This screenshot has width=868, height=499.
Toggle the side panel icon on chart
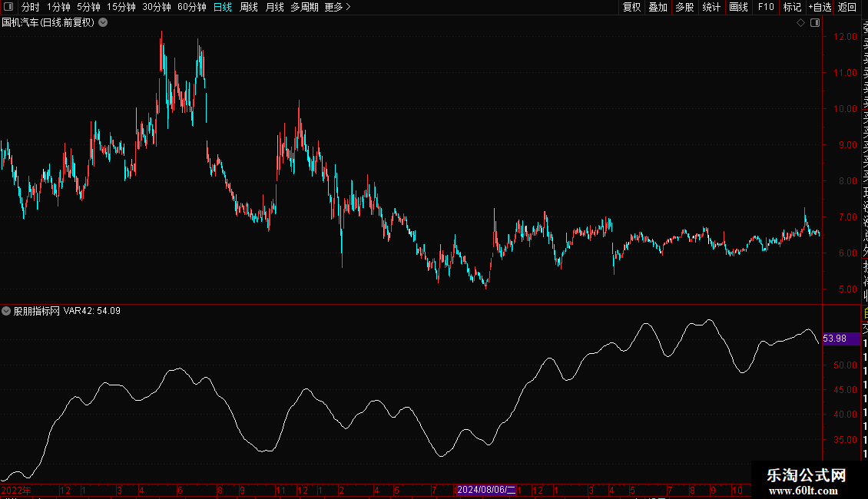(x=815, y=23)
